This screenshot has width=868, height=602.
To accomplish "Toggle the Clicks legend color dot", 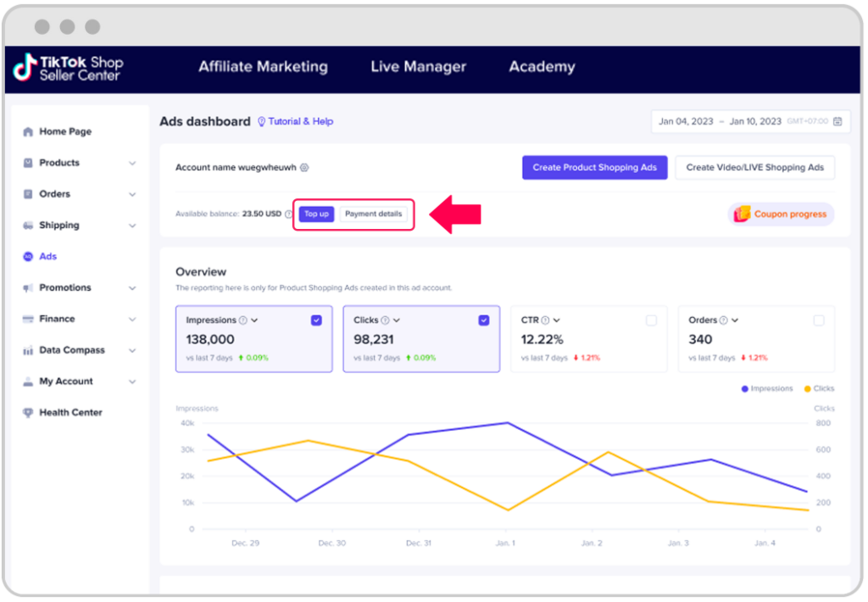I will pos(808,389).
